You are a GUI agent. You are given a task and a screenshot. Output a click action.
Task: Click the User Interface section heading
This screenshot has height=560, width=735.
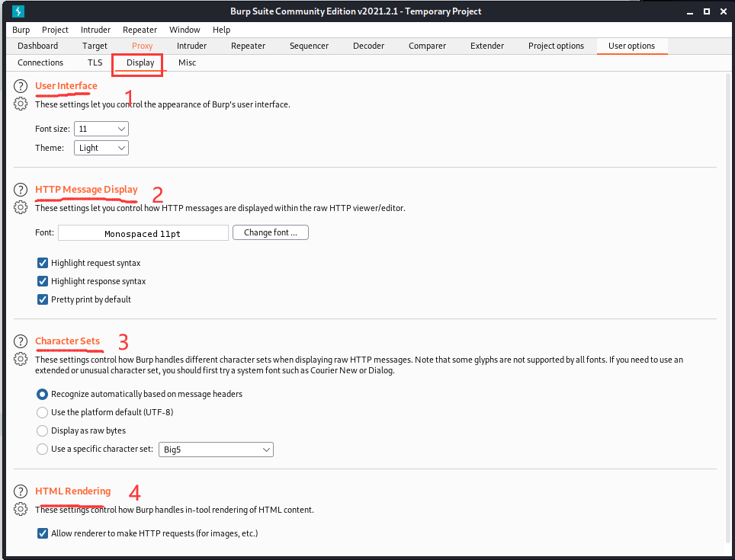[x=66, y=85]
